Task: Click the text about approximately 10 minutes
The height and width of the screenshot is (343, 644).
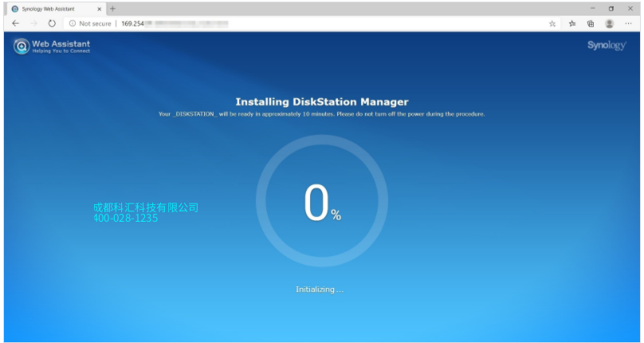Action: point(321,114)
